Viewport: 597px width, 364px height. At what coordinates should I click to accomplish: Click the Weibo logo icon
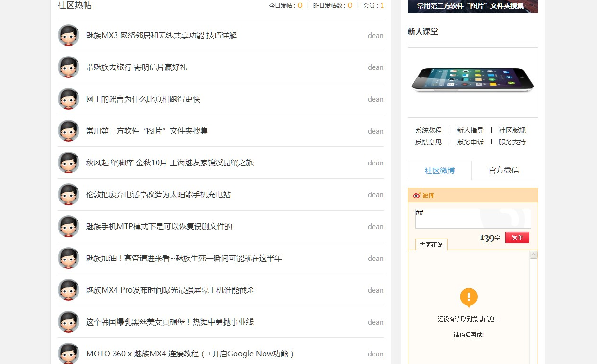click(417, 195)
